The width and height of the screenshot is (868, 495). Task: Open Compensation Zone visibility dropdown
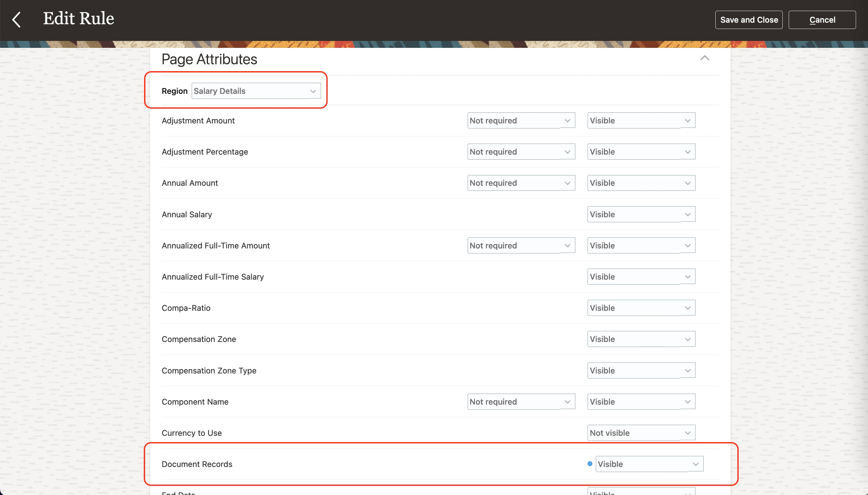pyautogui.click(x=641, y=339)
